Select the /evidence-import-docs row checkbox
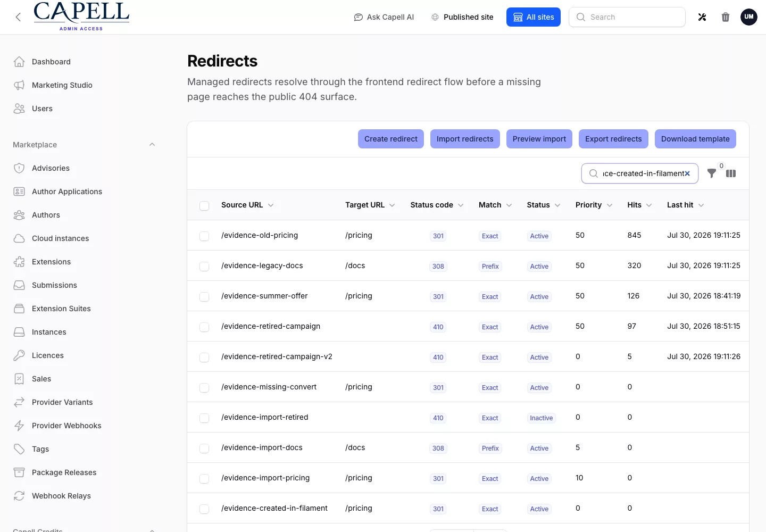This screenshot has height=532, width=766. (204, 448)
